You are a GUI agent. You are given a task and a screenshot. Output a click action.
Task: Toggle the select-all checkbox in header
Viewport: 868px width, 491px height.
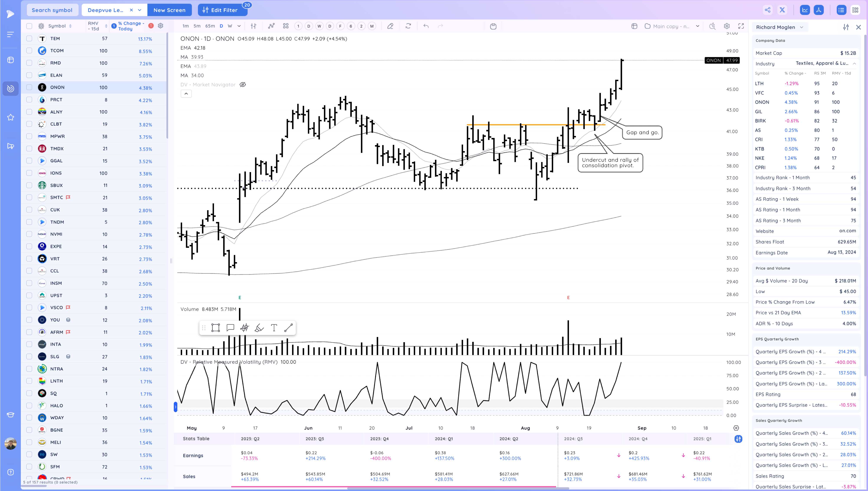(29, 26)
